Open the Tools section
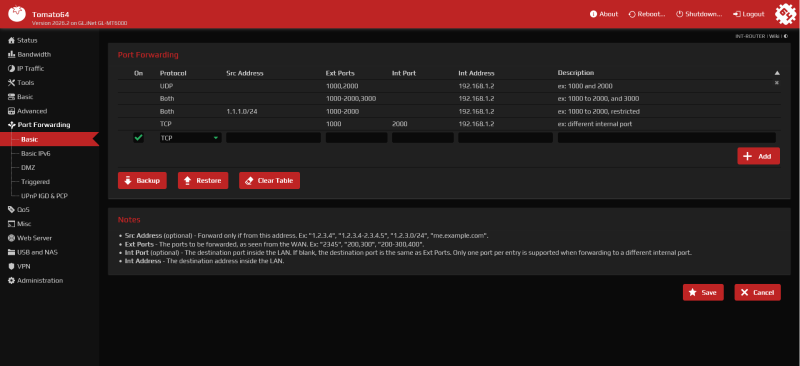This screenshot has height=366, width=800. click(x=21, y=83)
